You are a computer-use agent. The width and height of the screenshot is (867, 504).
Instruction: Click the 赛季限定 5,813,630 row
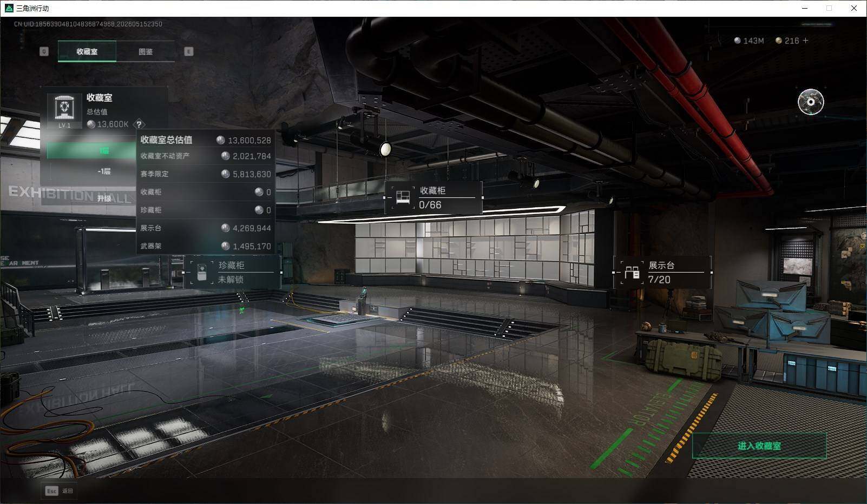click(206, 174)
